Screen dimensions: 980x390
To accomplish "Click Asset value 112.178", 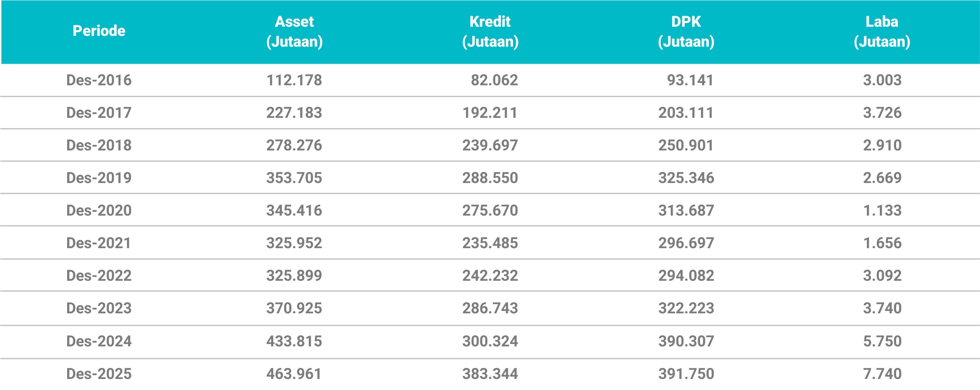I will (x=294, y=80).
